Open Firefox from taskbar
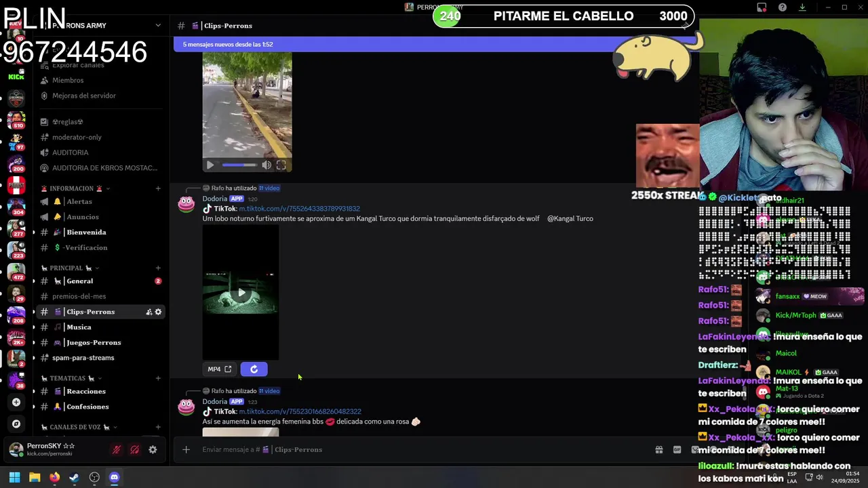Viewport: 868px width, 488px height. (x=54, y=477)
